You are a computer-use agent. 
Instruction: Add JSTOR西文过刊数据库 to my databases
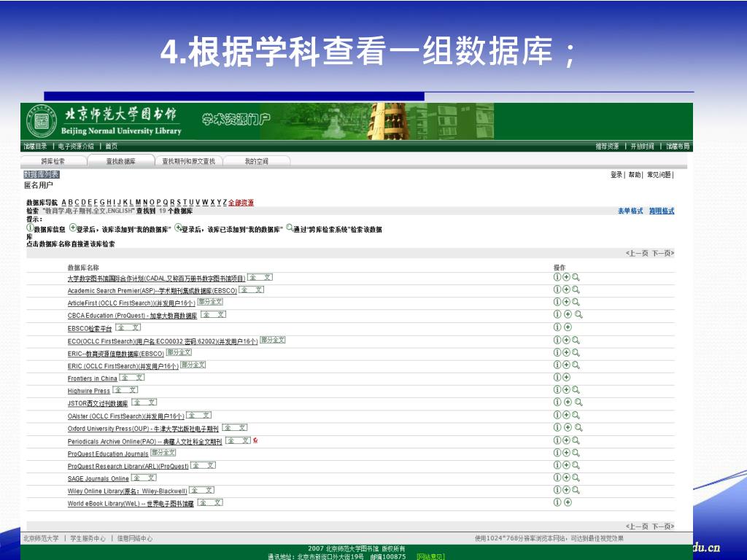tap(568, 402)
